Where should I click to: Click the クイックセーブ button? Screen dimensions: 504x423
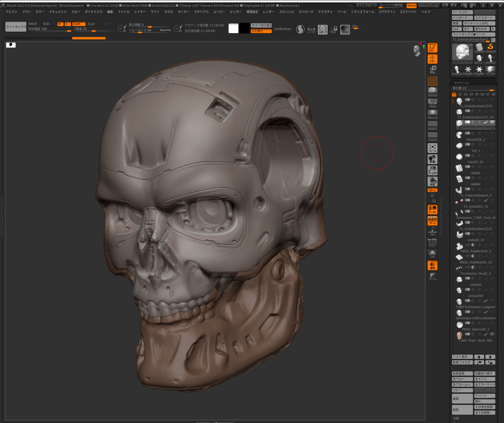[366, 5]
